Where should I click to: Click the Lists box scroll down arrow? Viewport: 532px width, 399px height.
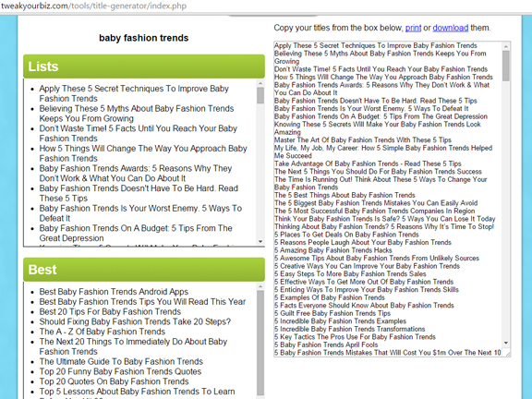point(260,242)
